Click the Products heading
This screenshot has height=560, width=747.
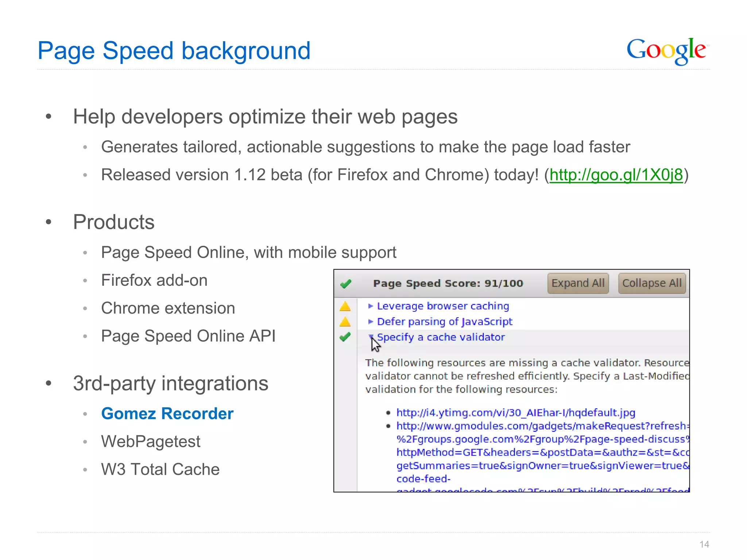pyautogui.click(x=114, y=222)
